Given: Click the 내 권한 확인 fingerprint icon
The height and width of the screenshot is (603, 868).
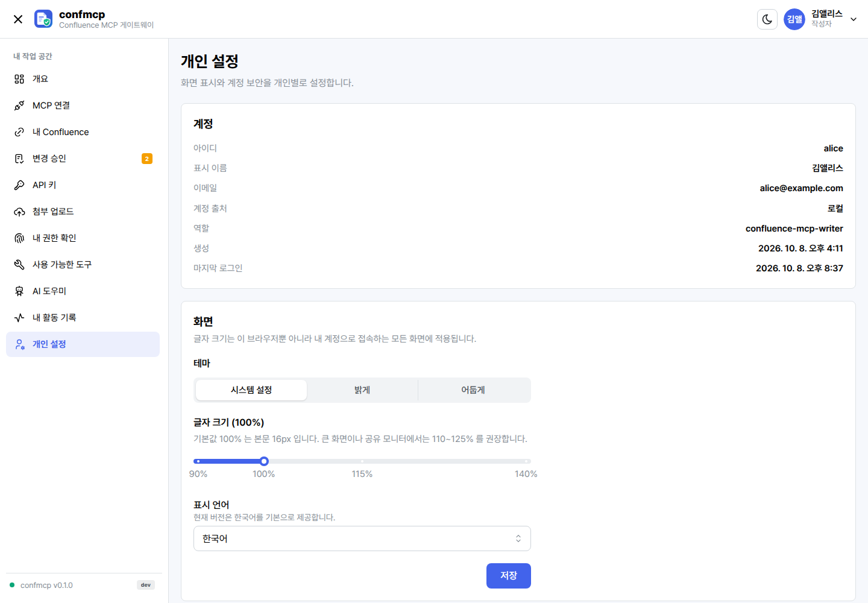Looking at the screenshot, I should [19, 238].
